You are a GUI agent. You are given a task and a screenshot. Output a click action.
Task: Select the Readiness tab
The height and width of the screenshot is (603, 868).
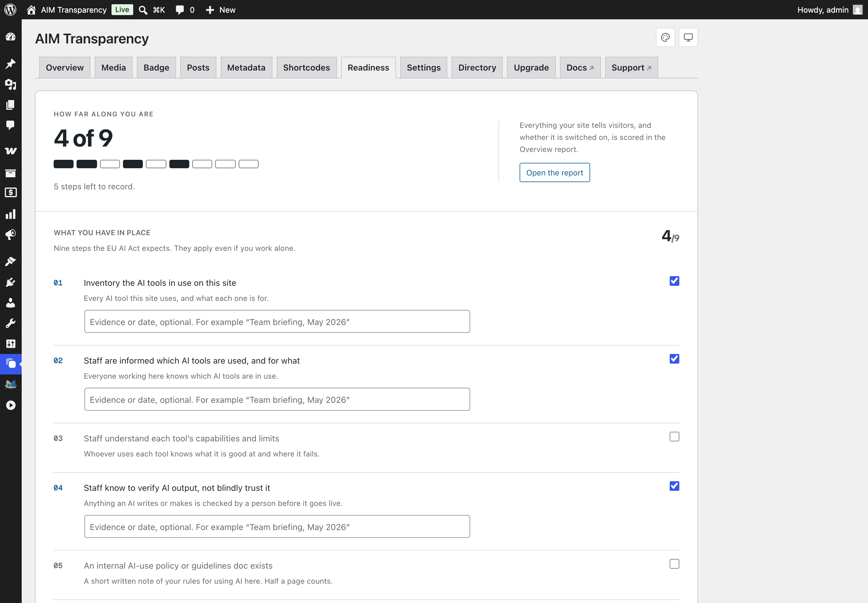tap(368, 68)
